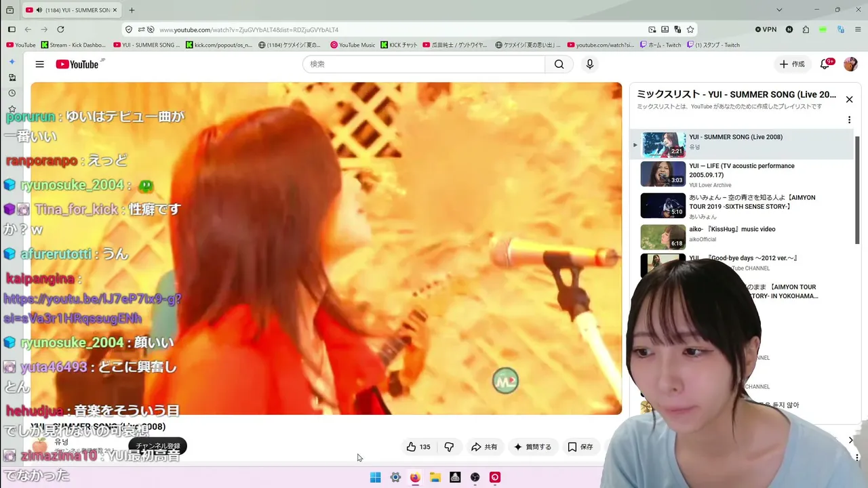Viewport: 868px width, 488px height.
Task: Open the account avatar menu
Action: [x=850, y=64]
